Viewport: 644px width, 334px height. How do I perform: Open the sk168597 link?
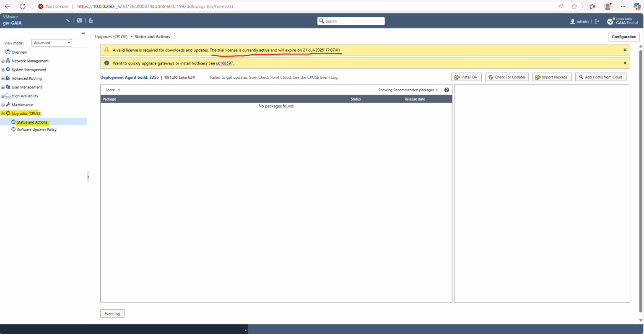point(224,63)
